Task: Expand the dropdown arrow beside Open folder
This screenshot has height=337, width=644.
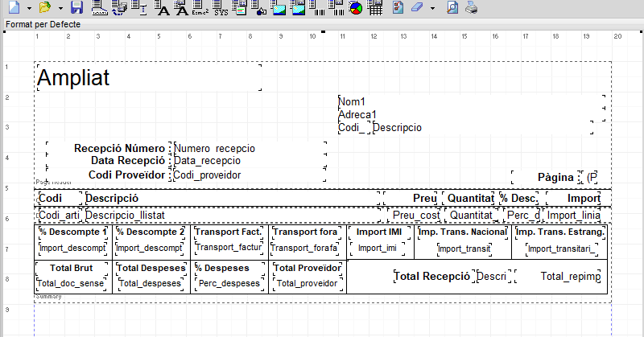Action: coord(60,8)
